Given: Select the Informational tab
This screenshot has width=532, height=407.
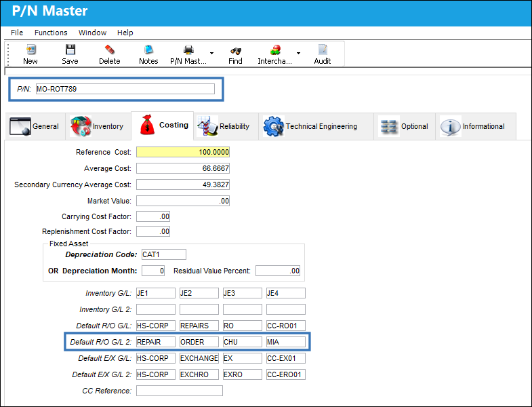Looking at the screenshot, I should click(476, 126).
